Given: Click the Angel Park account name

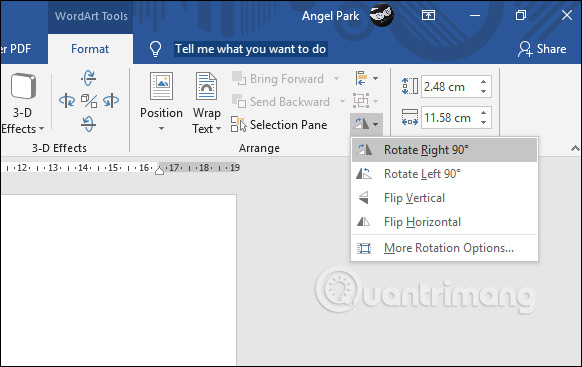Looking at the screenshot, I should [x=330, y=16].
